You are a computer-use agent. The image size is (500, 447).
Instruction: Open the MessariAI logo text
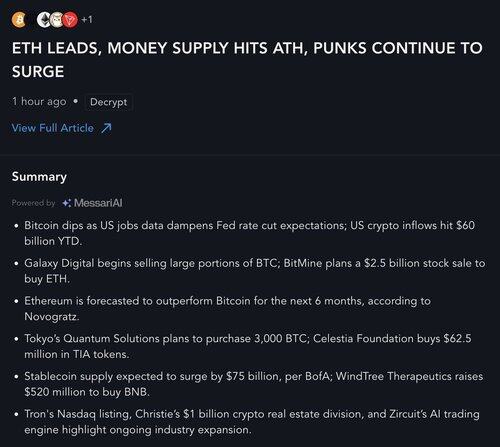[98, 203]
